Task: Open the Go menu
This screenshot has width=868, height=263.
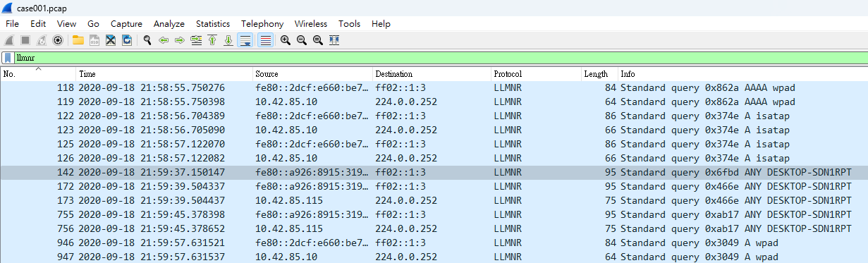Action: point(93,24)
